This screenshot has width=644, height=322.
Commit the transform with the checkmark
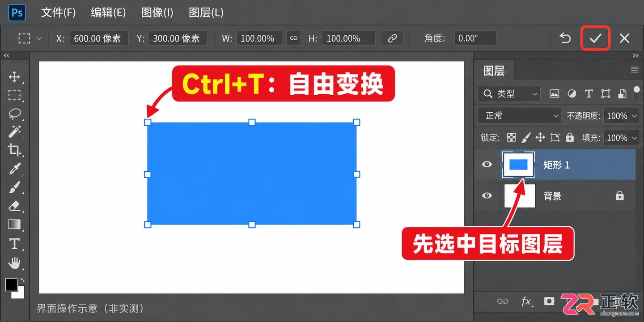tap(595, 38)
